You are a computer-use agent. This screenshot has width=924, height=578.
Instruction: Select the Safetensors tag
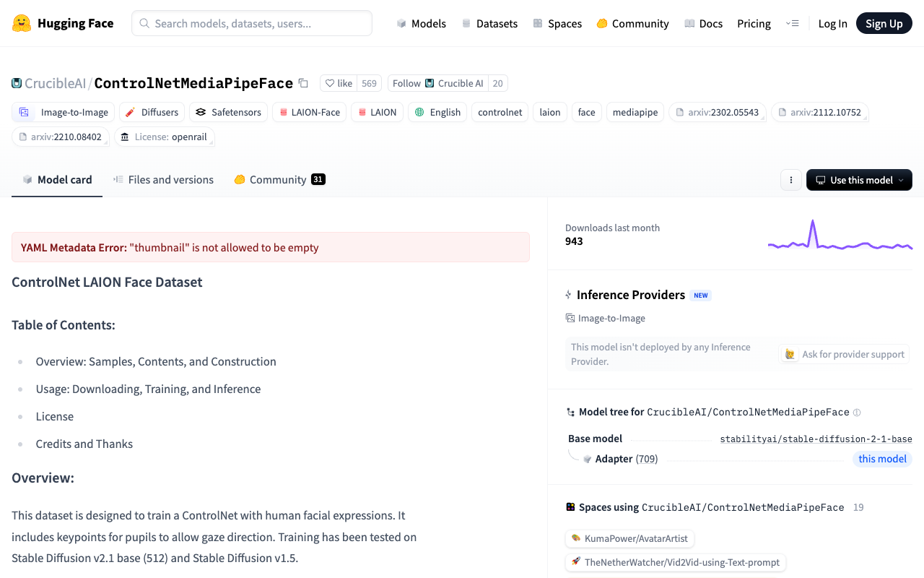(x=228, y=112)
